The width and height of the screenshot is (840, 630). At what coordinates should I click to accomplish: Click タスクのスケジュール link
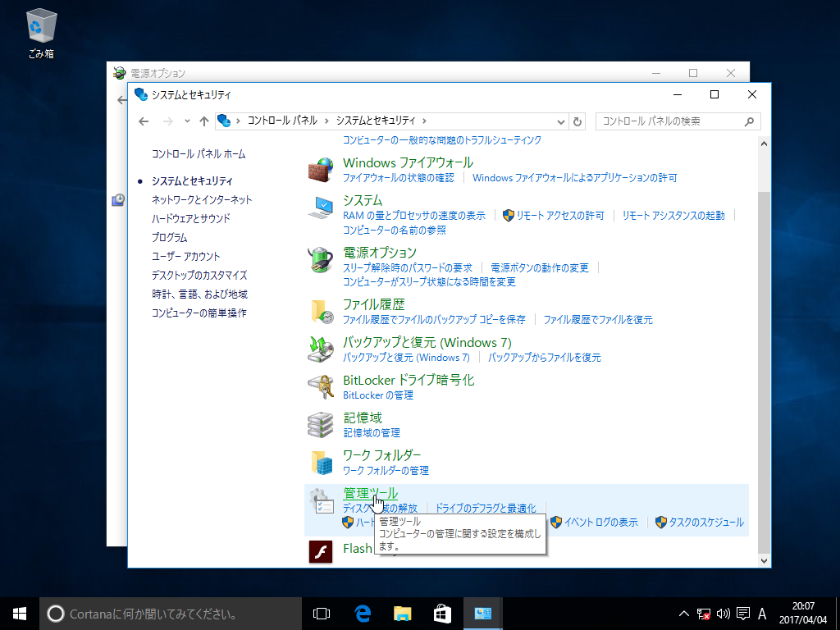pyautogui.click(x=706, y=523)
